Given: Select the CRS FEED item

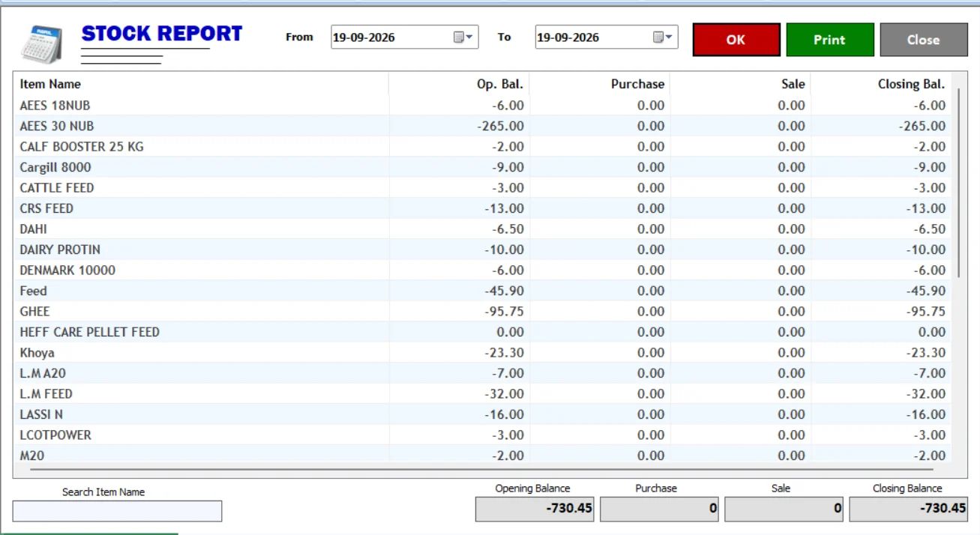Looking at the screenshot, I should 482,208.
